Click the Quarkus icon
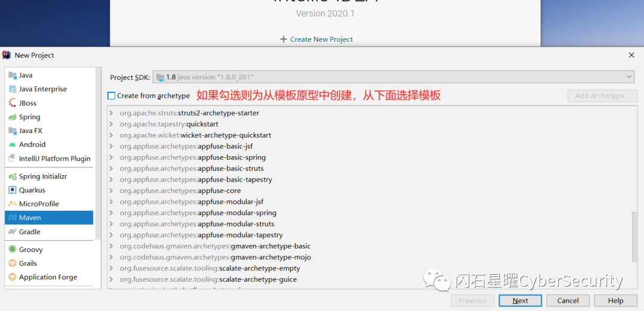 13,190
